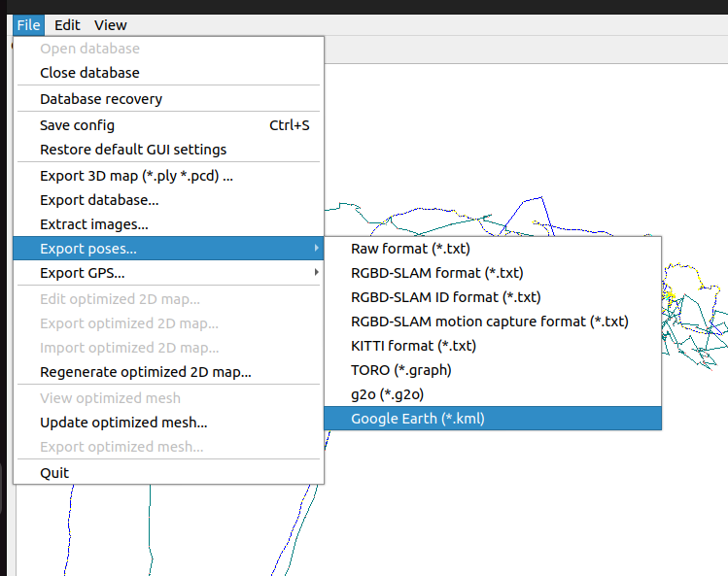Click Save config in File menu
The image size is (728, 576).
point(77,125)
